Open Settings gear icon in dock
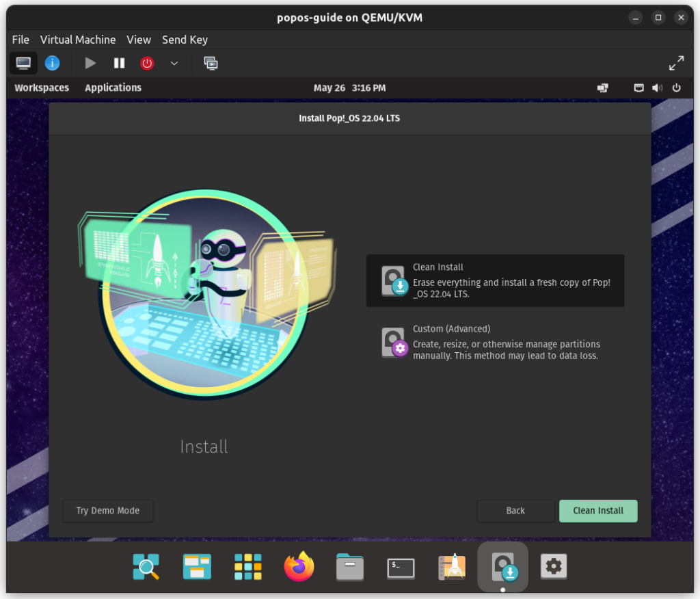The height and width of the screenshot is (599, 700). click(554, 566)
